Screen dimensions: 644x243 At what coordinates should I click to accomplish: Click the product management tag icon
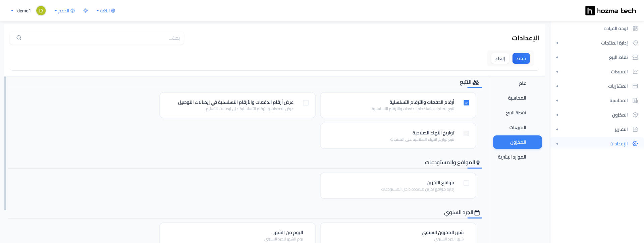click(x=635, y=43)
